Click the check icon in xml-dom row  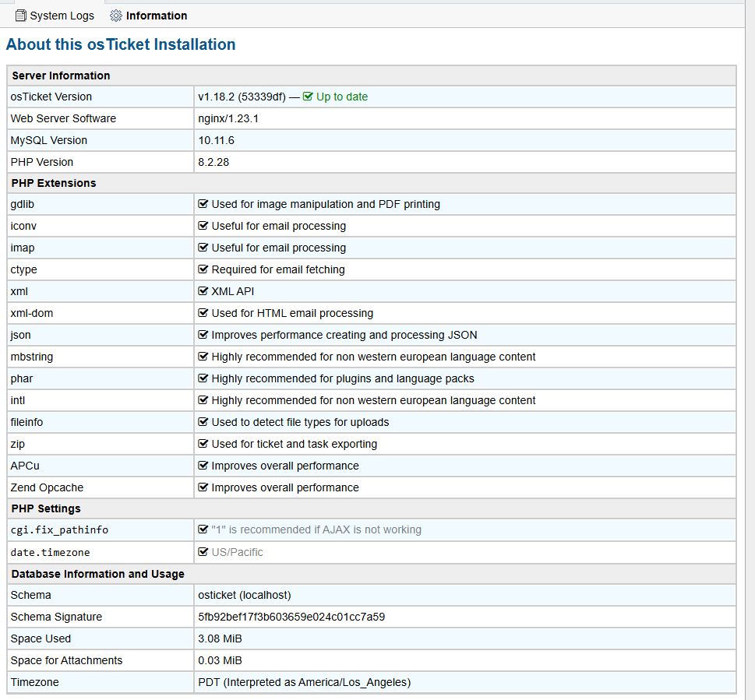(x=203, y=313)
